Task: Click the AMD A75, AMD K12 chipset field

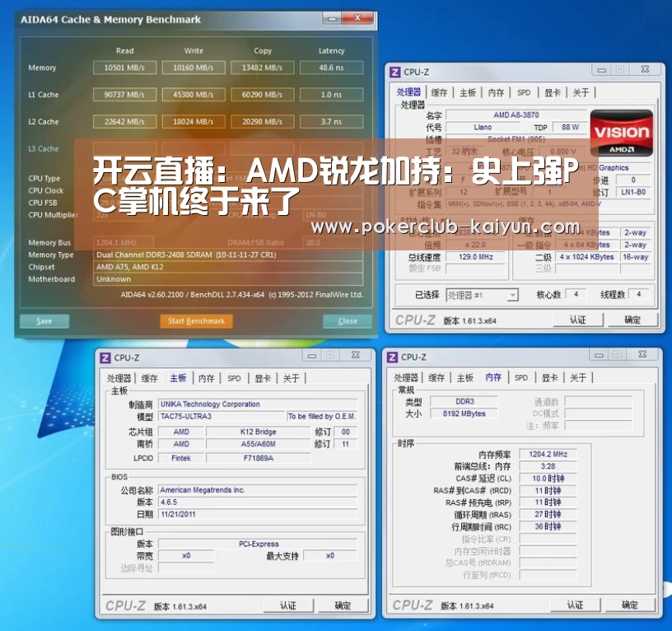Action: (228, 267)
